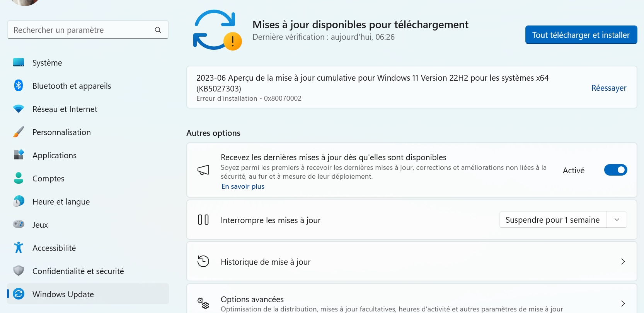The image size is (644, 313).
Task: Go to Jeux settings
Action: (88, 225)
